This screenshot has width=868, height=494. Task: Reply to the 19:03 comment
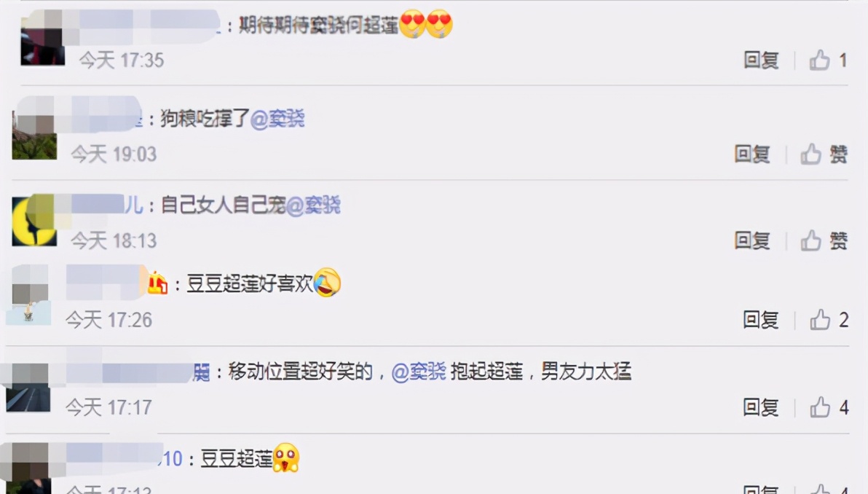752,154
